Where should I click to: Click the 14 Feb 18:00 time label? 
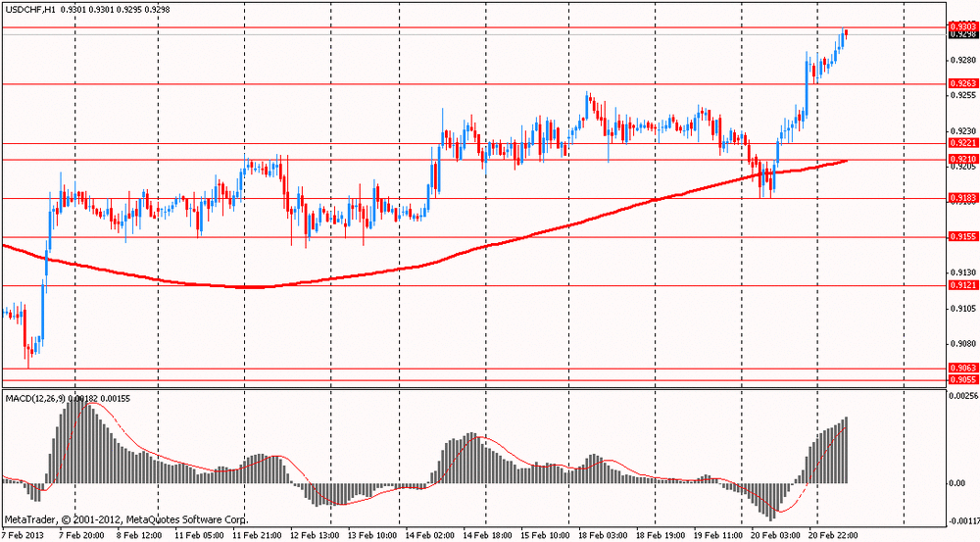click(x=487, y=536)
